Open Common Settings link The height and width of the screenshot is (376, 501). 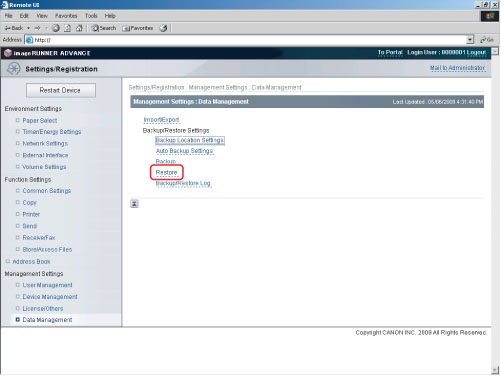47,191
